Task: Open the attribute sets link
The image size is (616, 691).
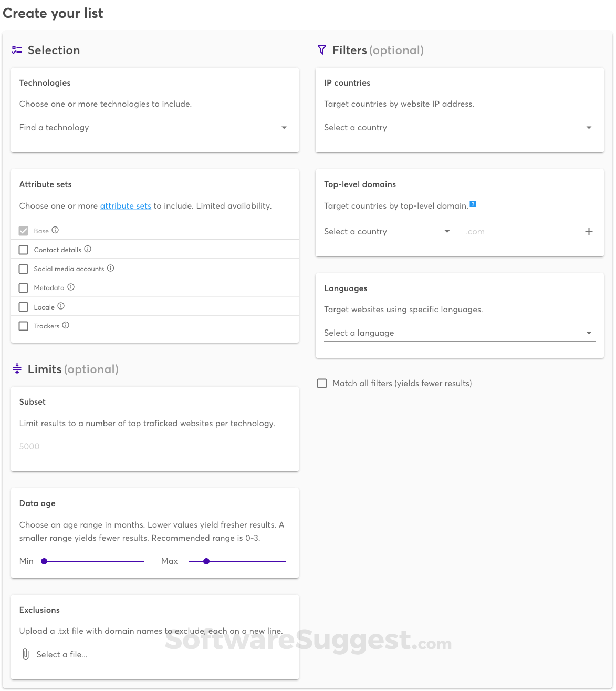Action: click(126, 205)
